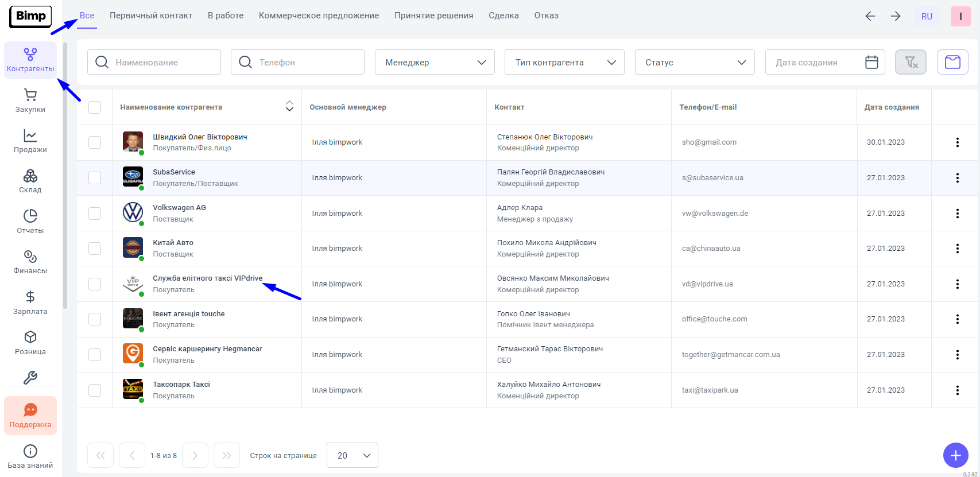
Task: Open the Закупки section in sidebar
Action: [x=30, y=101]
